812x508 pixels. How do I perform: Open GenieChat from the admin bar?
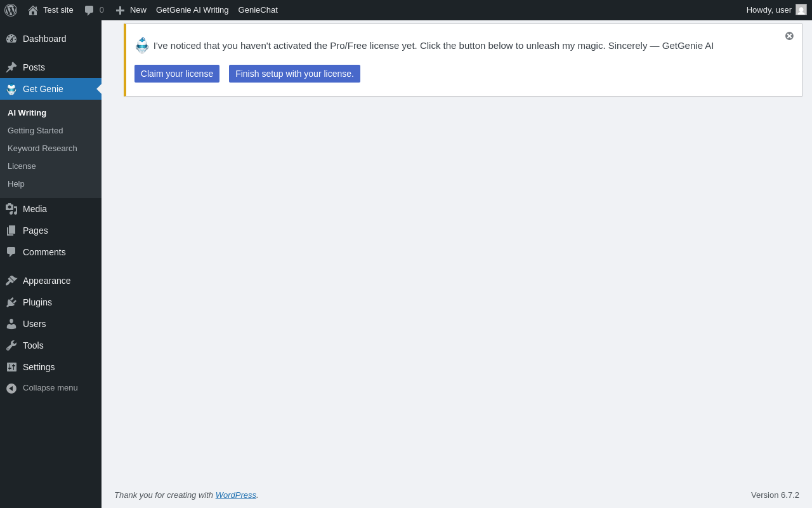pyautogui.click(x=258, y=10)
